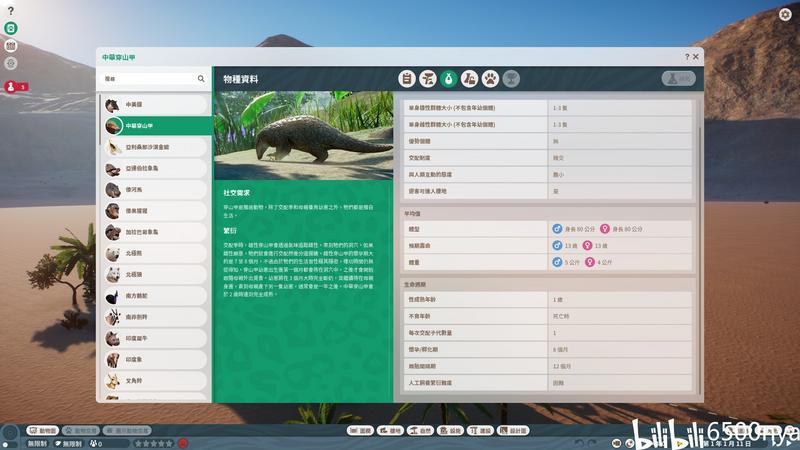This screenshot has height=450, width=800.
Task: Open the settings gear in top-right corner
Action: coord(785,14)
